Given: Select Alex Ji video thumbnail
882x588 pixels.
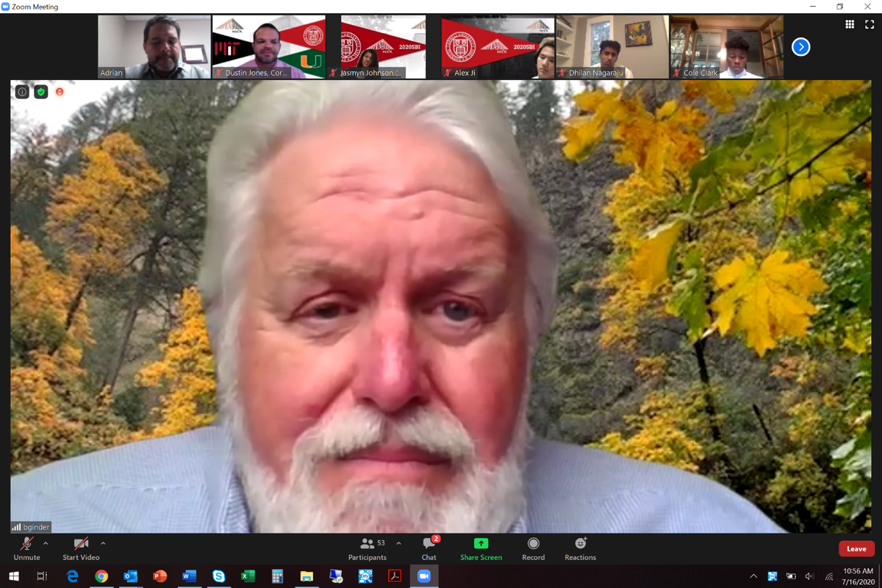Looking at the screenshot, I should click(x=498, y=47).
